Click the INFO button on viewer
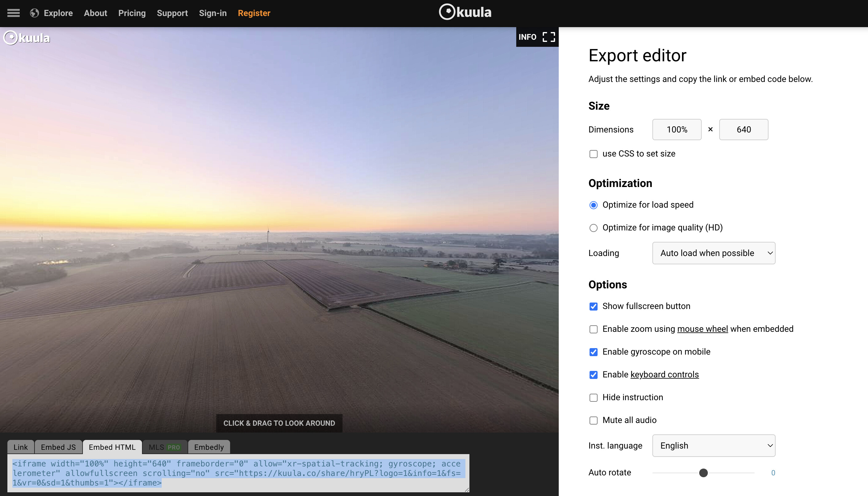This screenshot has height=496, width=868. pyautogui.click(x=527, y=37)
